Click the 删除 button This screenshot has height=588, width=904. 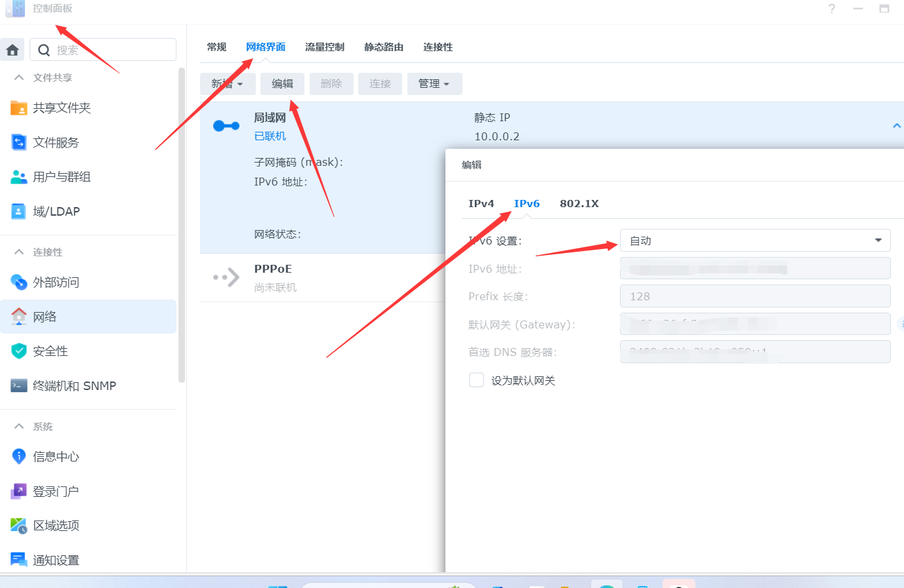[331, 84]
